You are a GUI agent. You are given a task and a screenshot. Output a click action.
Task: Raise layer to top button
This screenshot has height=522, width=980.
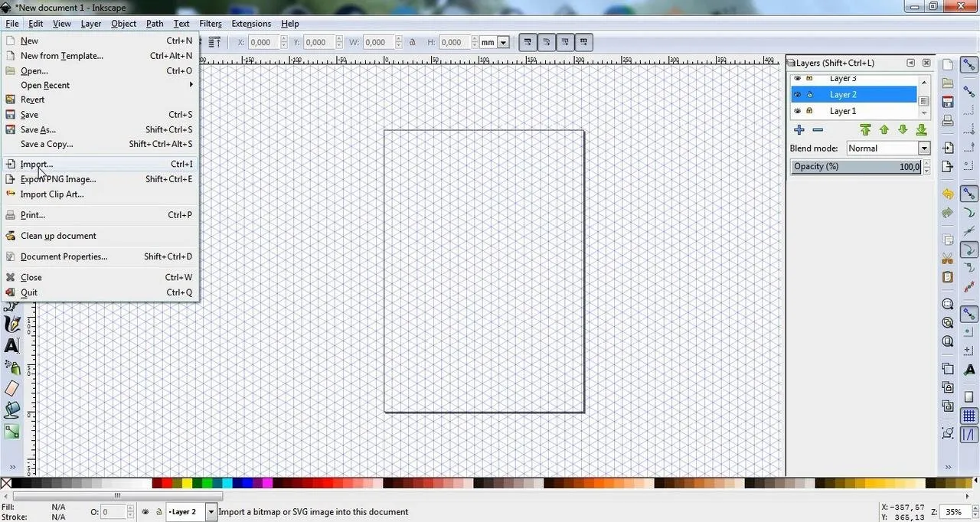(x=865, y=130)
